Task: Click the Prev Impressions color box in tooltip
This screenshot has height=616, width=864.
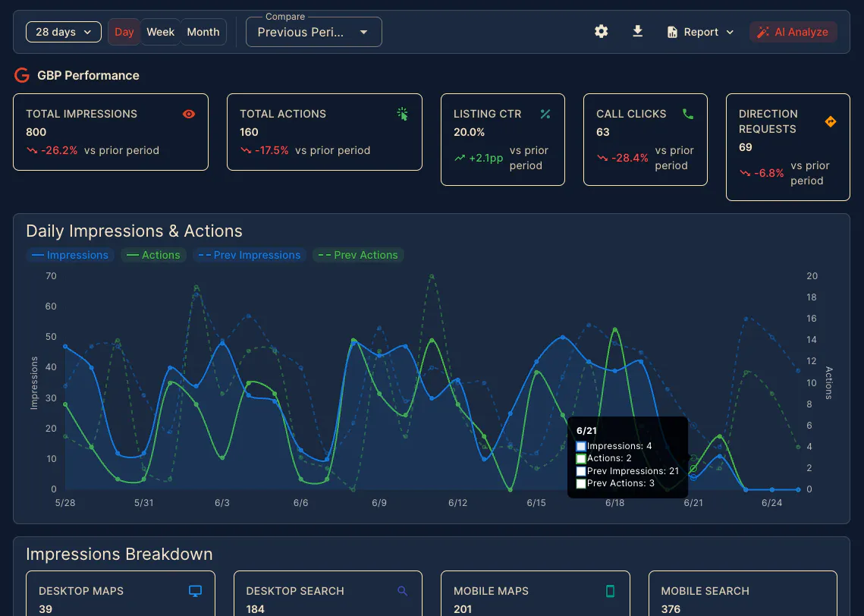Action: tap(581, 471)
